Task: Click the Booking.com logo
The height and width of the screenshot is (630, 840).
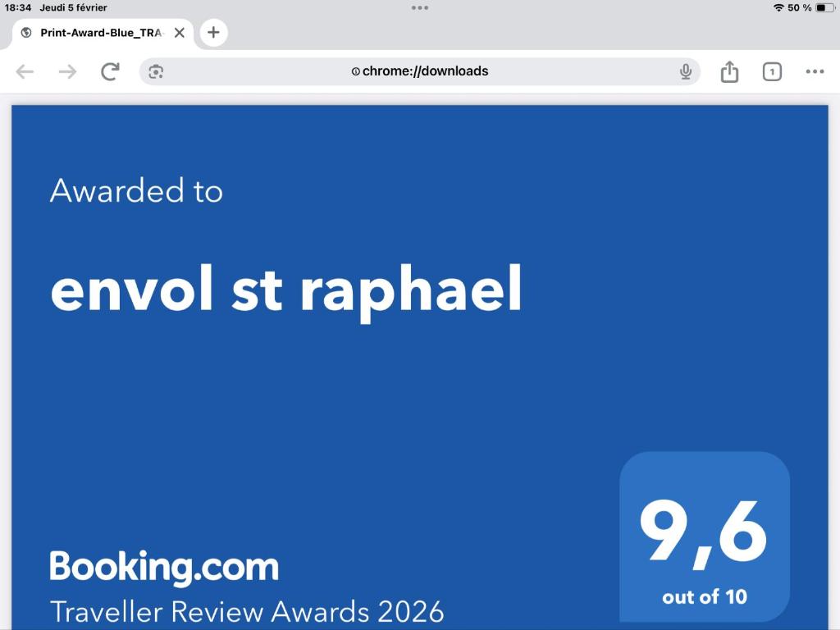Action: tap(164, 568)
